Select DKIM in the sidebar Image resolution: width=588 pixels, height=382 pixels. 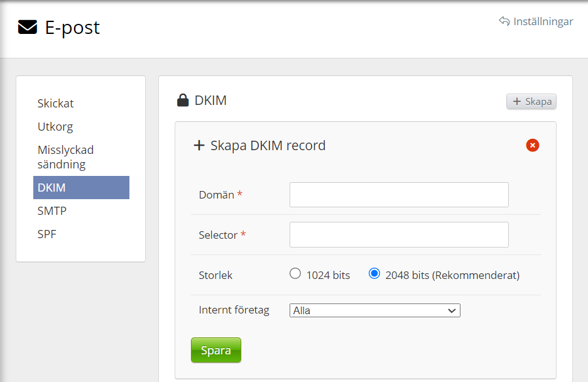pos(82,187)
